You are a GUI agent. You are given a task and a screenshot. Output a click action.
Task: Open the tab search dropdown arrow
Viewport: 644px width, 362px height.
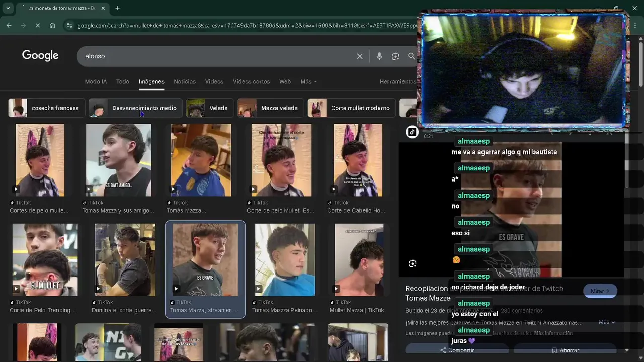coord(8,8)
